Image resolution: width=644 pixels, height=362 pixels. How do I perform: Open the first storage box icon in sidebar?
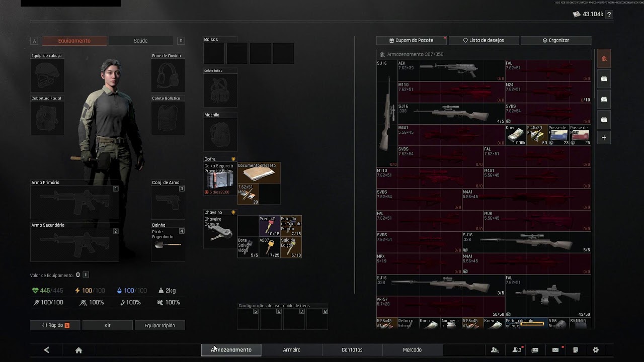tap(604, 79)
